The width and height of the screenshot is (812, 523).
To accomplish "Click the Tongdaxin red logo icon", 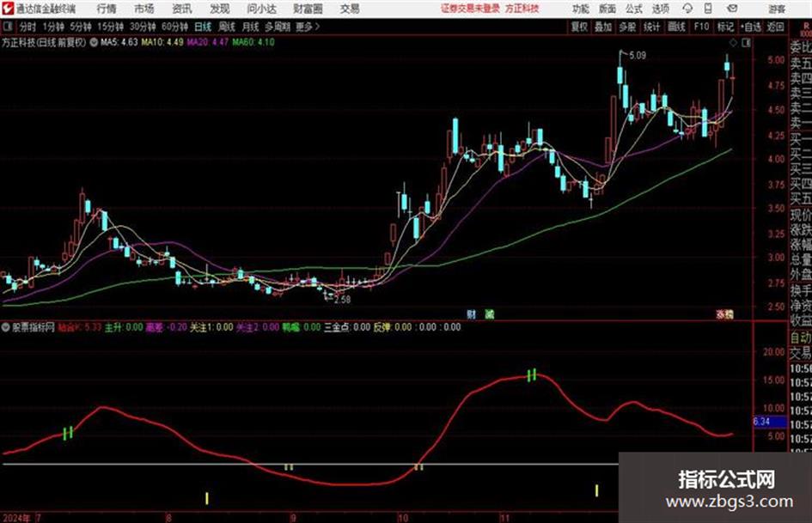I will pyautogui.click(x=8, y=9).
